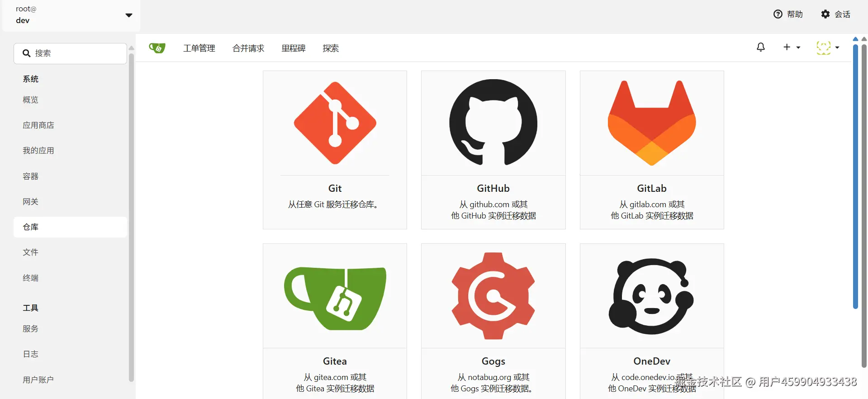Open the 探索 explore tab
This screenshot has height=399, width=868.
click(331, 48)
